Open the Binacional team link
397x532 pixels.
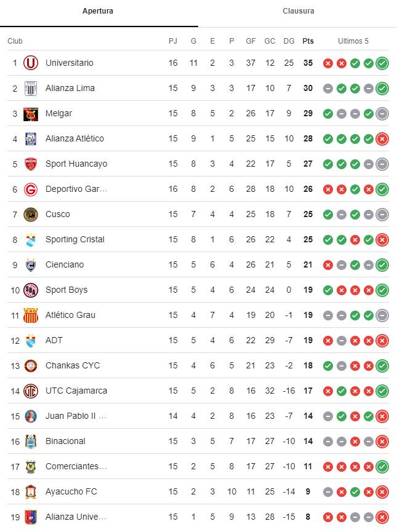click(x=65, y=441)
